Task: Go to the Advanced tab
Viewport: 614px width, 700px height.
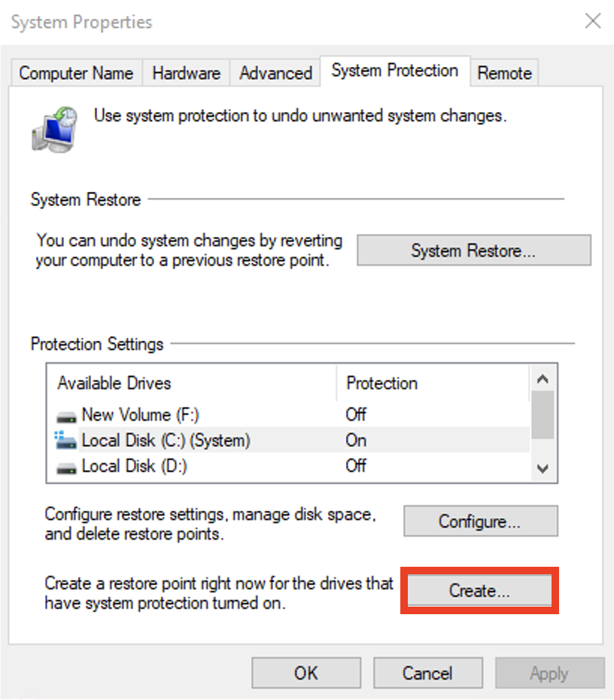Action: click(275, 73)
